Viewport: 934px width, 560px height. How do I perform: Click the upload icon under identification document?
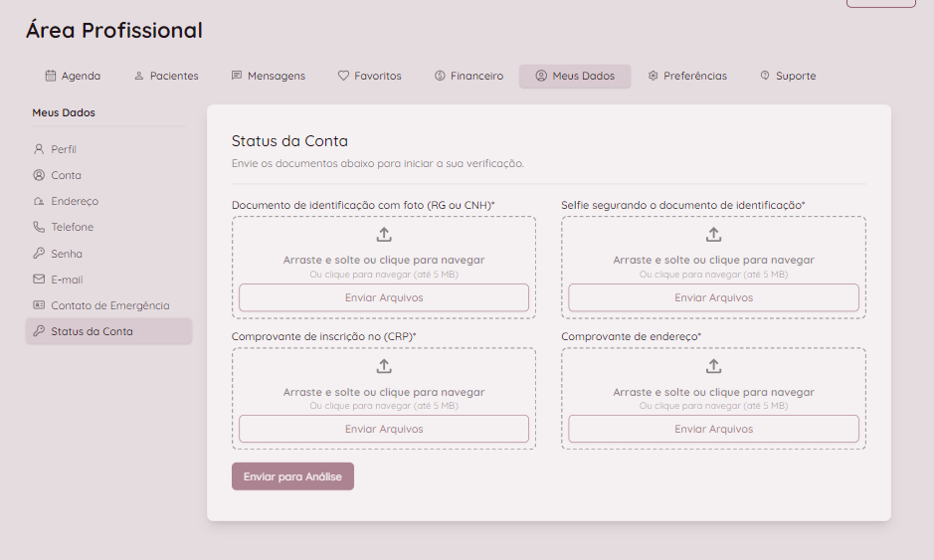(384, 235)
